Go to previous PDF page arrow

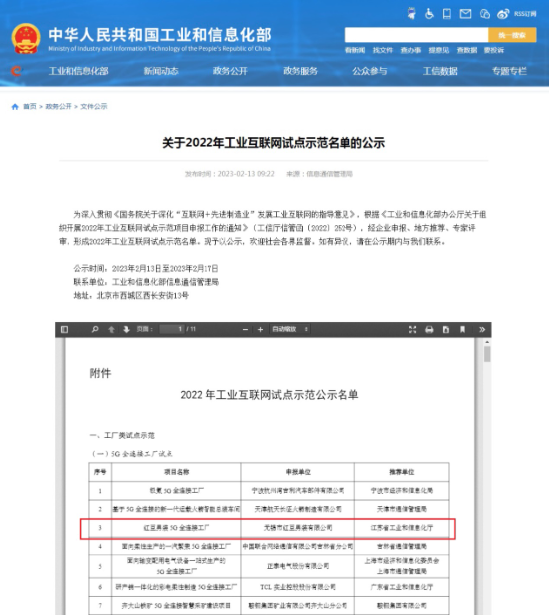(x=111, y=329)
